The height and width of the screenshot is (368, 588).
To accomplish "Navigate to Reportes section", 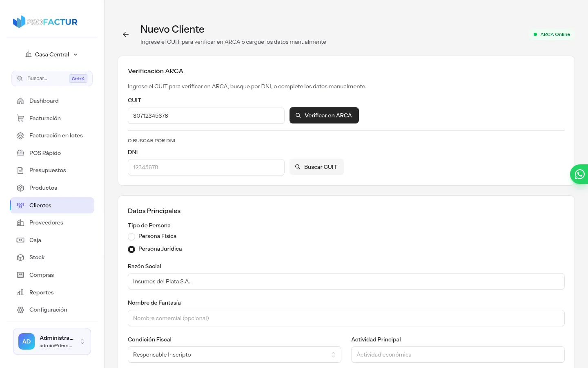I will 52,292.
